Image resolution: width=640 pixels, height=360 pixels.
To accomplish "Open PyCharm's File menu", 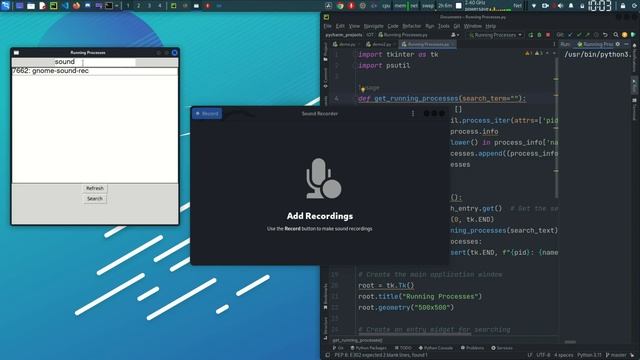I will click(x=328, y=26).
